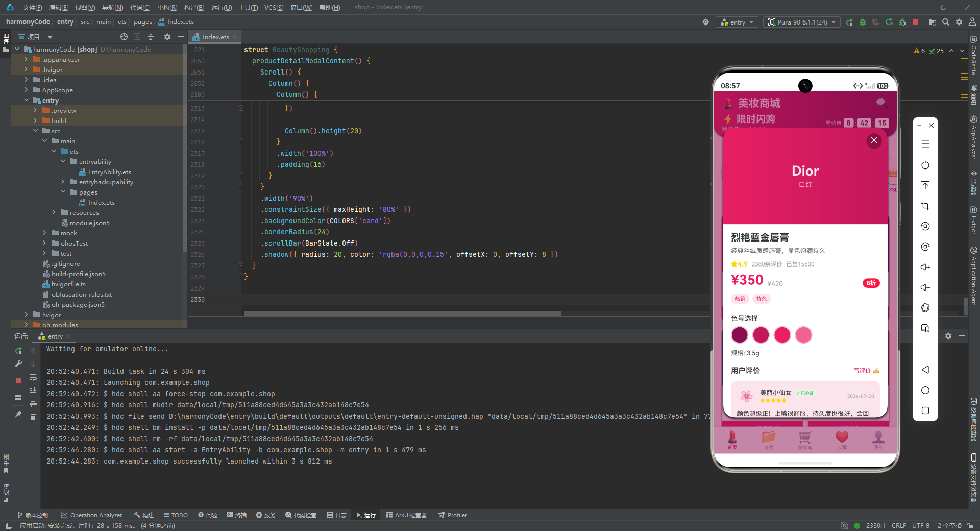Toggle code fold at line 2327
980x531 pixels.
[241, 265]
